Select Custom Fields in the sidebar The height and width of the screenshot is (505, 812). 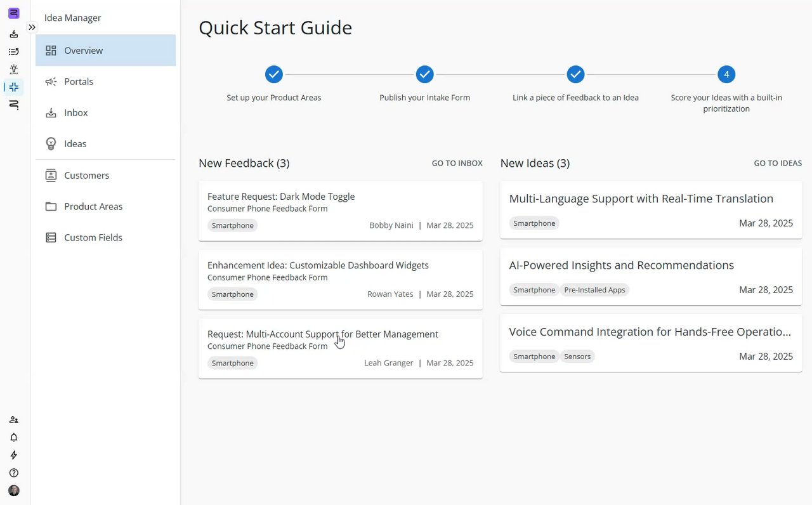click(x=93, y=238)
